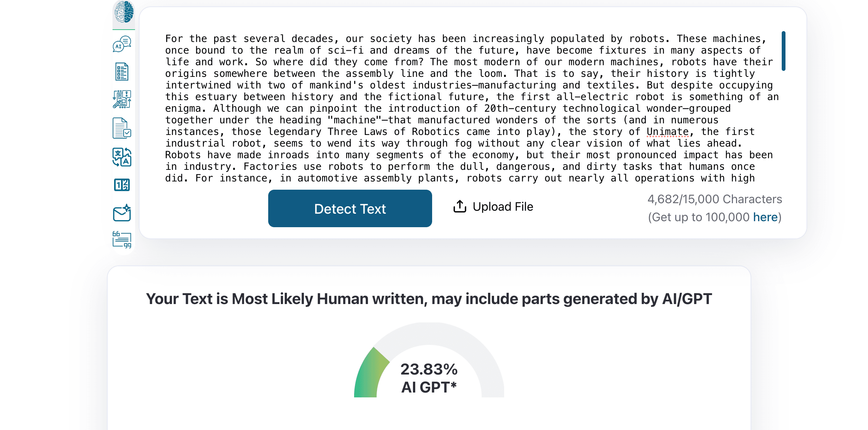
Task: Open the citation quotes icon
Action: [122, 240]
